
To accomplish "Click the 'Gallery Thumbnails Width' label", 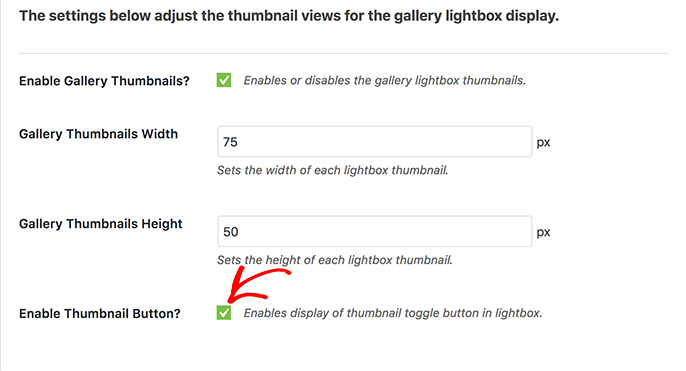I will pyautogui.click(x=98, y=134).
